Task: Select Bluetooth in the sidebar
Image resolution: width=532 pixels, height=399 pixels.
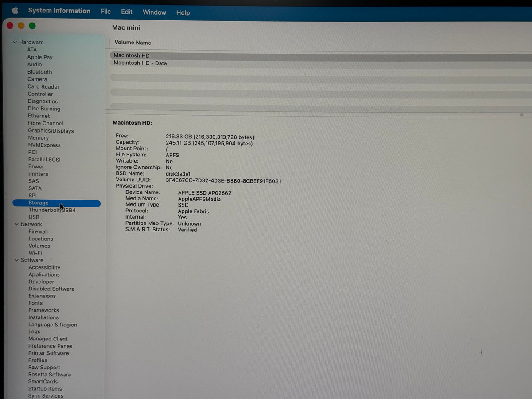Action: click(40, 72)
